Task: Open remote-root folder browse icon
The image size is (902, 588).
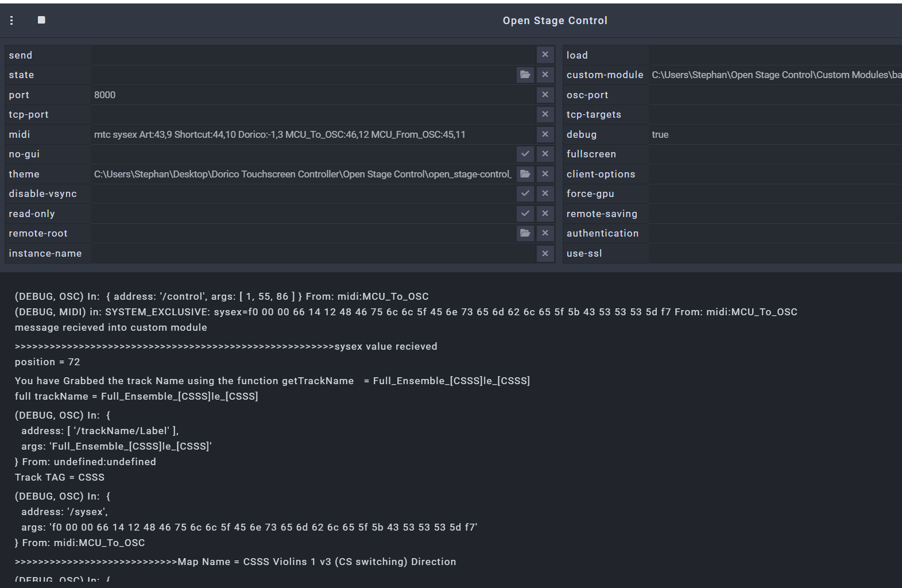Action: [x=525, y=233]
